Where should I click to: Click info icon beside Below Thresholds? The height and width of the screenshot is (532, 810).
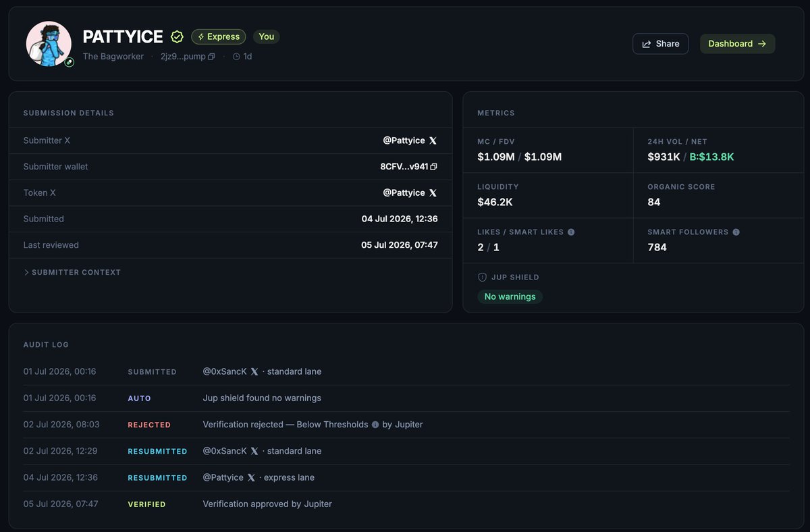(375, 425)
